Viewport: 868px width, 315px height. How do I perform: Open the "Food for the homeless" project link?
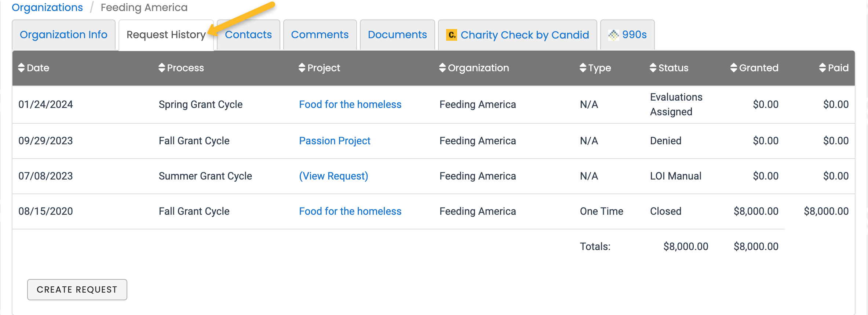(x=350, y=104)
